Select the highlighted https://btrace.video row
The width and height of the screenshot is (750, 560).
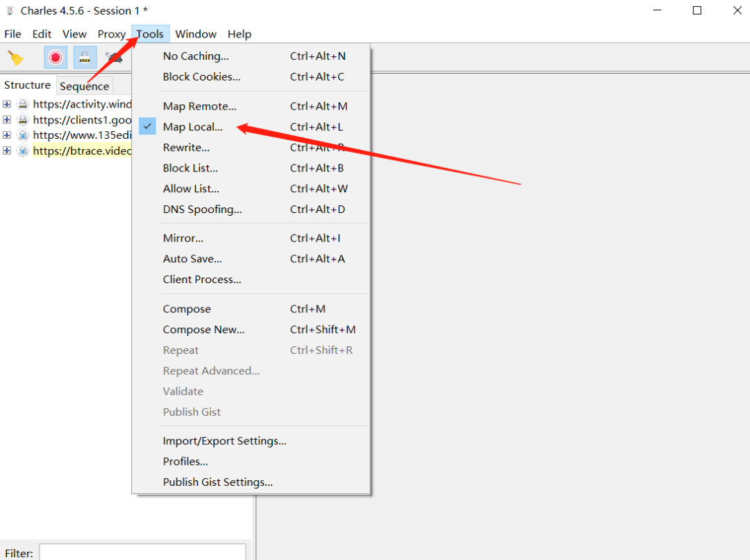(82, 151)
